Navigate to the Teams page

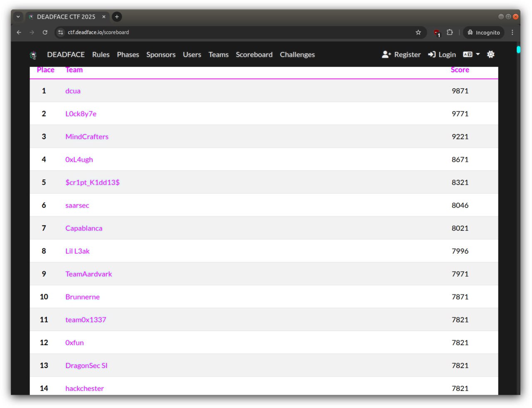[218, 54]
